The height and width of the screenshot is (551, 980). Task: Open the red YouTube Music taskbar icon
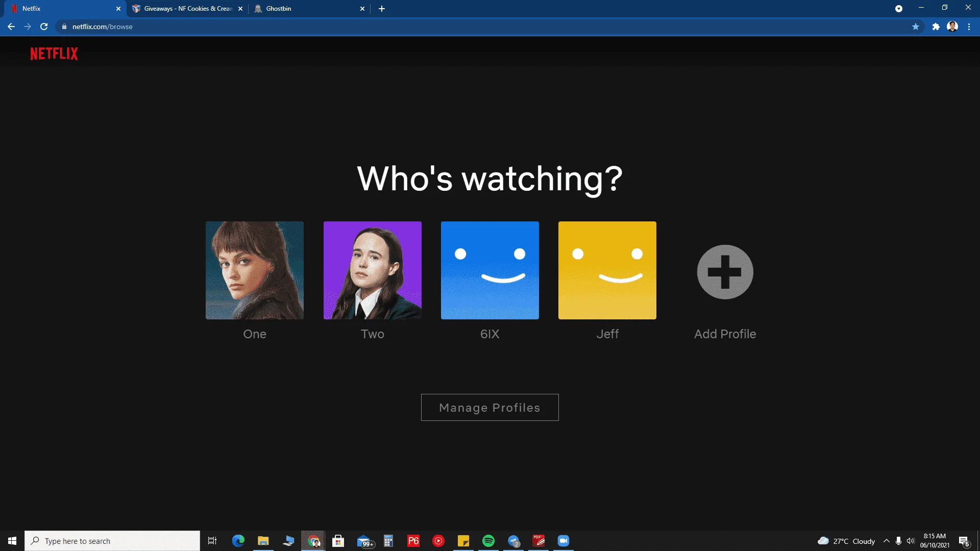[438, 541]
